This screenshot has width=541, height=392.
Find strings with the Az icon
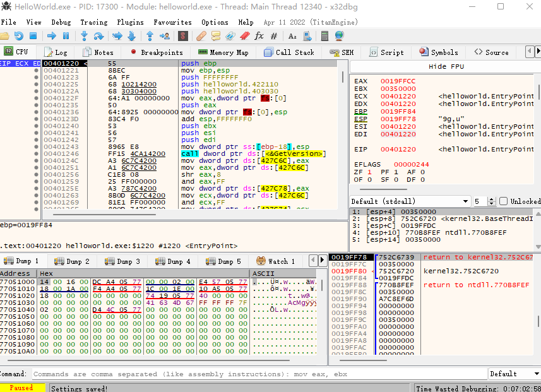pos(292,36)
